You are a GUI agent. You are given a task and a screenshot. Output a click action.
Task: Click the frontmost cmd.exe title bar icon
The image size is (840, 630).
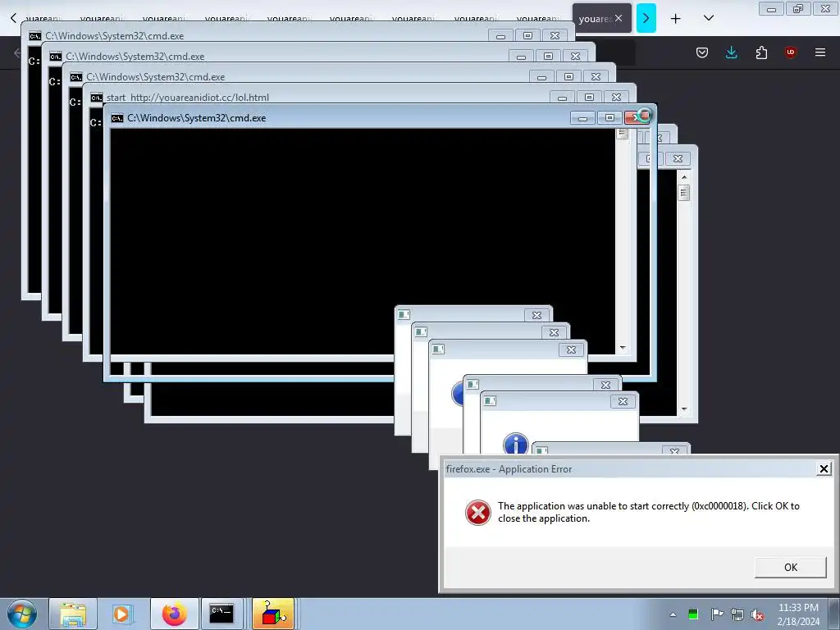pyautogui.click(x=116, y=118)
